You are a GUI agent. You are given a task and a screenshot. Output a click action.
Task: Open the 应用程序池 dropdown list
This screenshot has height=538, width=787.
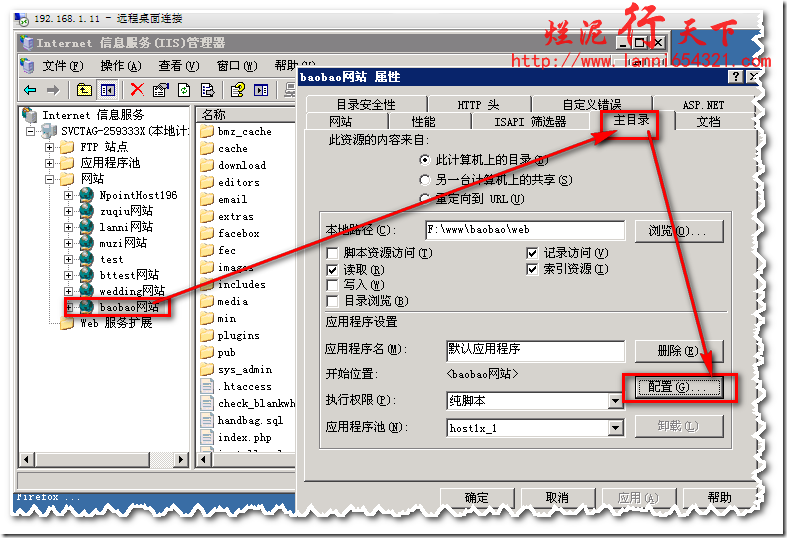tap(616, 428)
